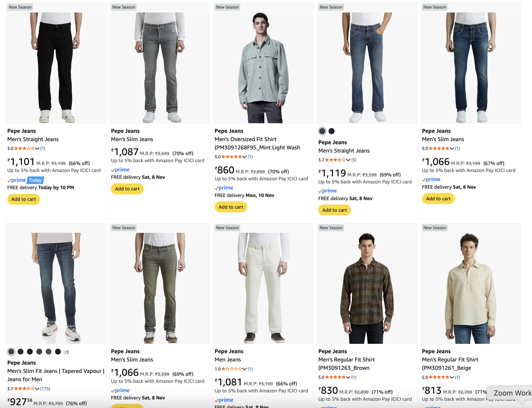Choose the first blue swatch on Tapered Vapour jeans
The height and width of the screenshot is (408, 532).
[x=11, y=352]
